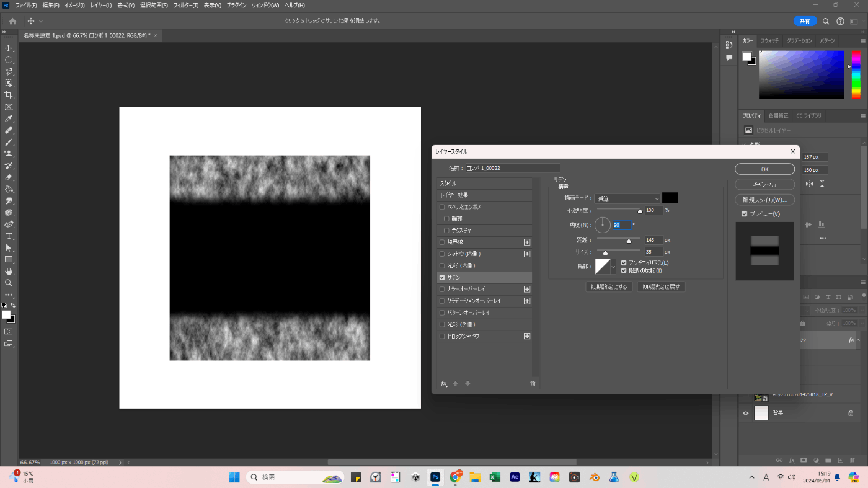Switch to the スウォッチ panel tab
The width and height of the screenshot is (868, 488).
[769, 40]
